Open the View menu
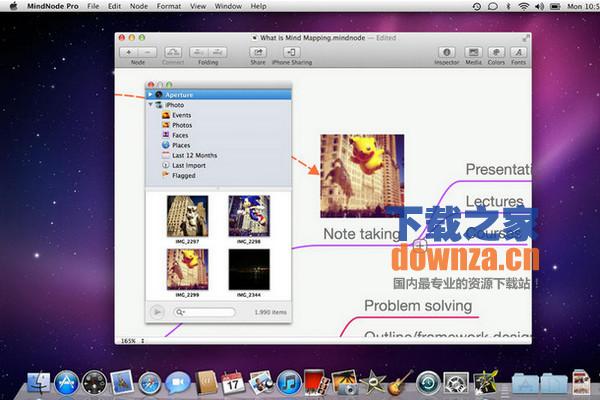 pyautogui.click(x=198, y=6)
